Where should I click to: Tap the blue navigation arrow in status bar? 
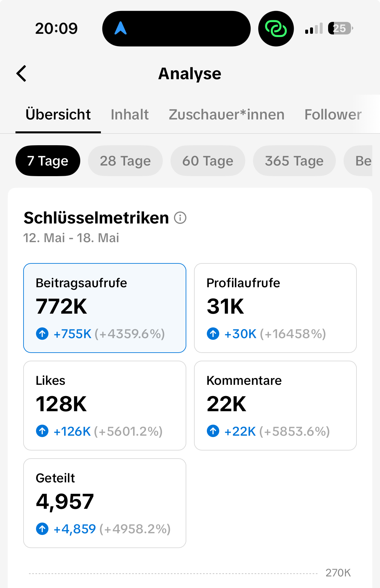121,28
